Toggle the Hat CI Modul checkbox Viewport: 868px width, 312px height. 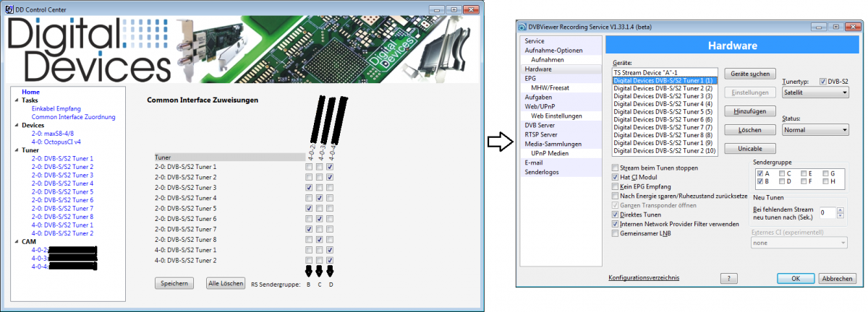point(616,177)
